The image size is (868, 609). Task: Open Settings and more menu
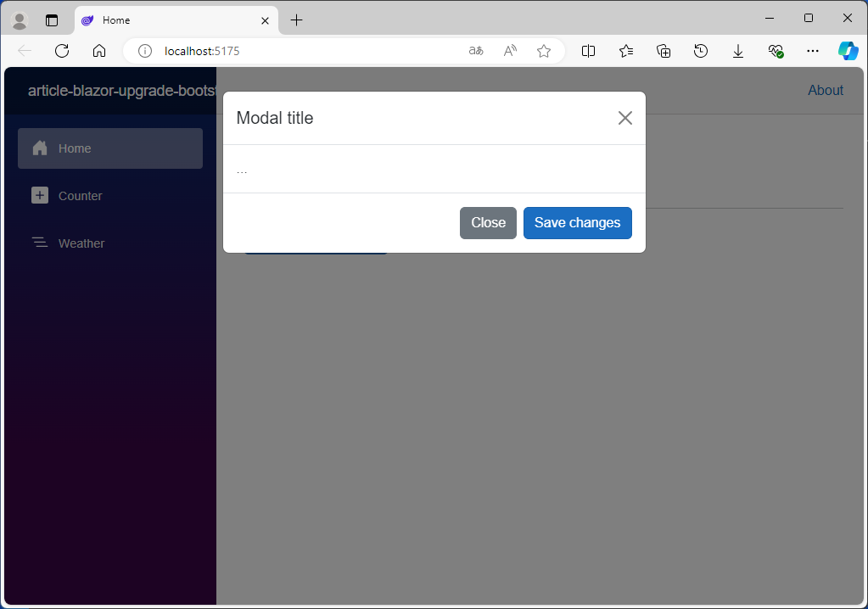[813, 51]
